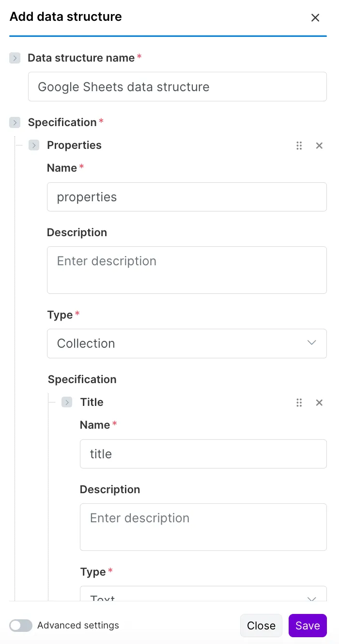Toggle Advanced settings switch
The image size is (339, 644).
click(21, 626)
